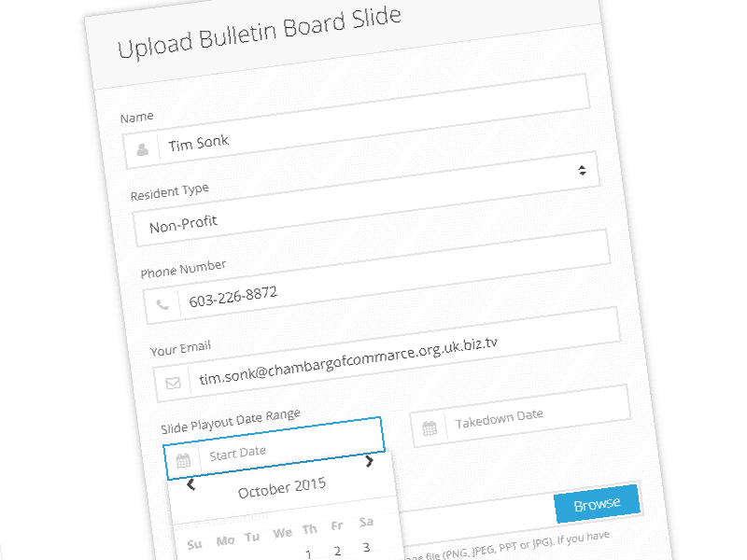Go to next month in calendar
Image resolution: width=747 pixels, height=560 pixels.
click(370, 461)
